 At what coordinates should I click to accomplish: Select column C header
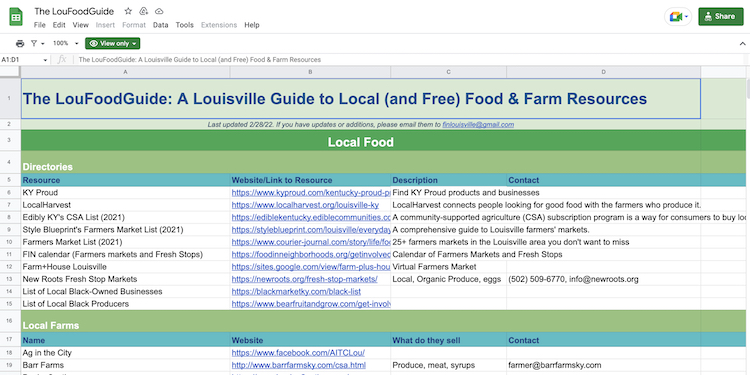[449, 72]
